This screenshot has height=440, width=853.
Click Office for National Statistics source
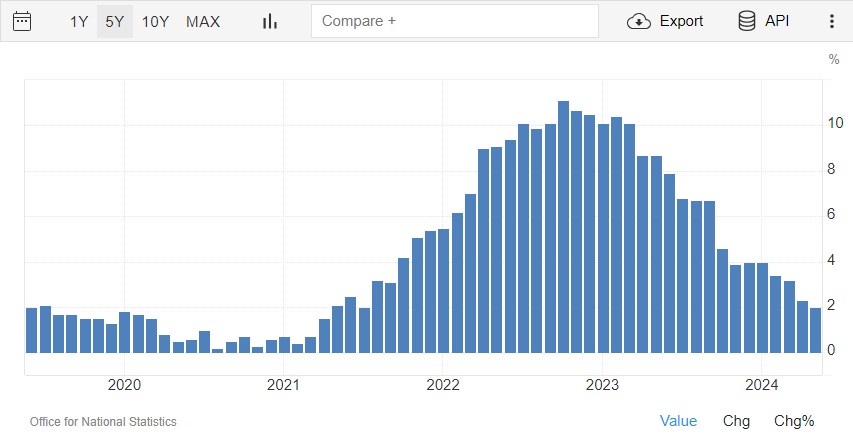pos(103,422)
